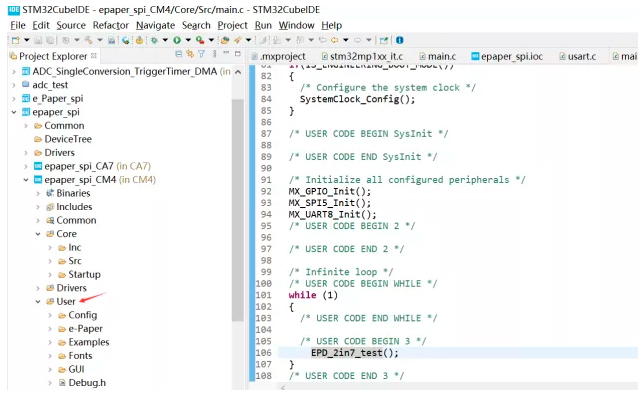Screen dimensions: 642x395
Task: Toggle Link with Editor in Project Explorer
Action: 190,54
